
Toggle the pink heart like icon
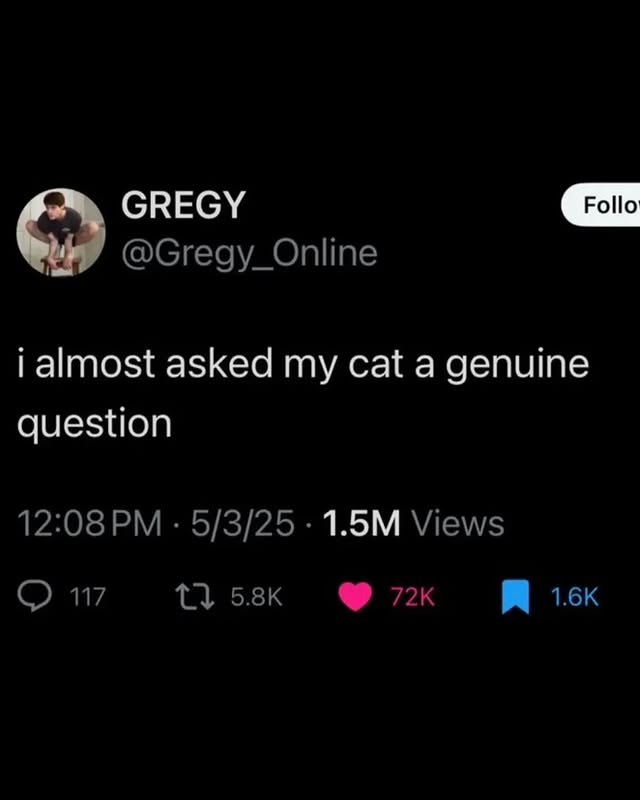[x=355, y=596]
